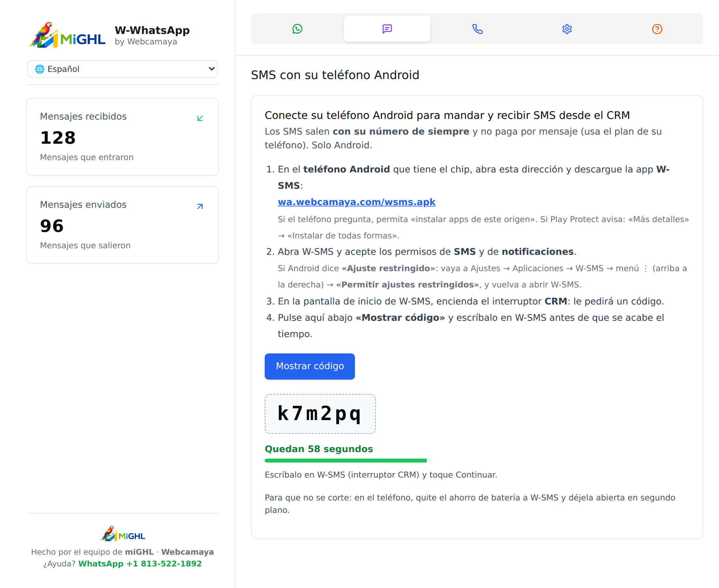This screenshot has height=588, width=719.
Task: Click the SMS con su teléfono Android heading
Action: pyautogui.click(x=335, y=75)
